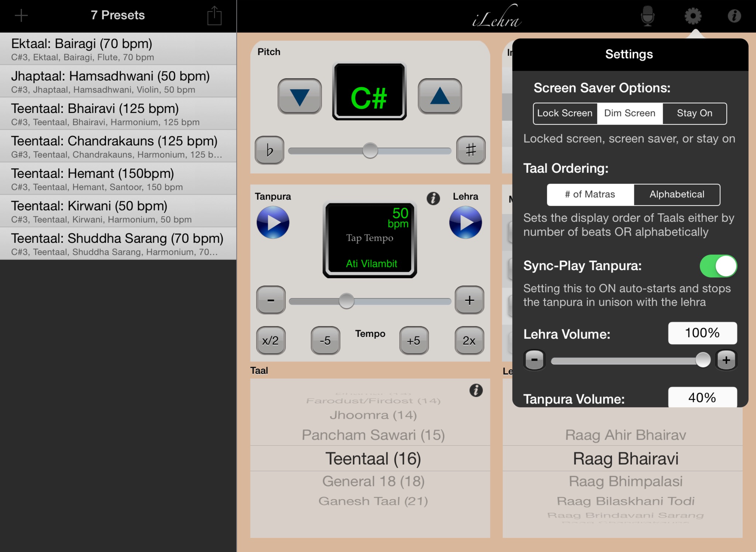The image size is (756, 552).
Task: Select Stay On screen saver option
Action: (694, 113)
